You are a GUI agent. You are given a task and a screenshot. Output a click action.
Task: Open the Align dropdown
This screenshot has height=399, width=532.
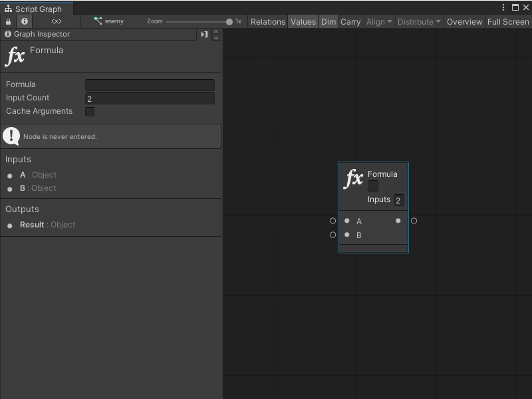pos(378,21)
